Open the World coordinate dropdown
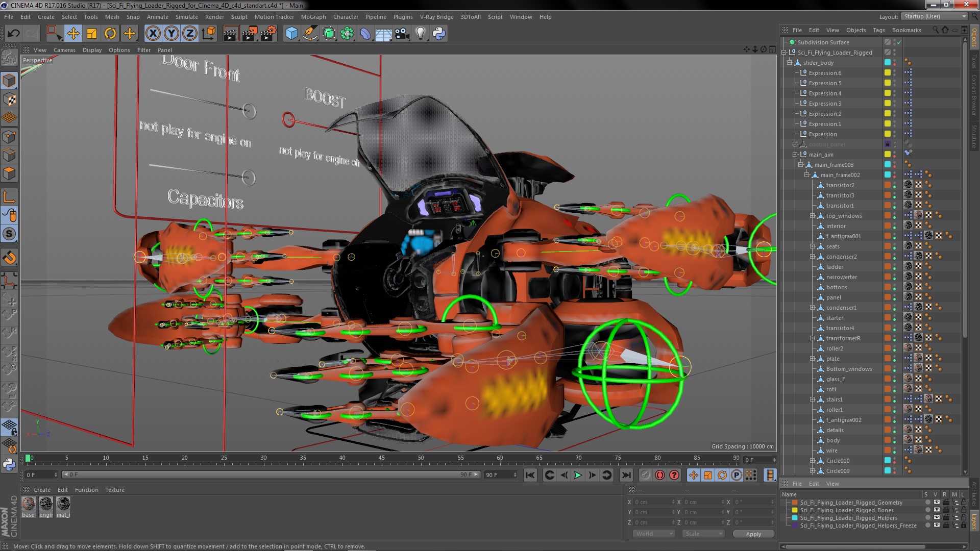980x551 pixels. 654,534
